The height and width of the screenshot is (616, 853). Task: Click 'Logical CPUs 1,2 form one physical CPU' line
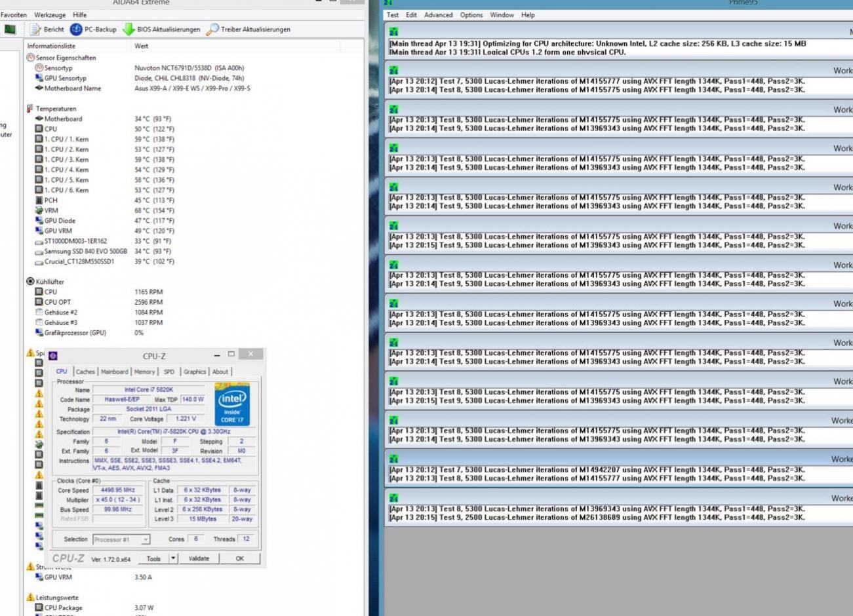pos(507,52)
